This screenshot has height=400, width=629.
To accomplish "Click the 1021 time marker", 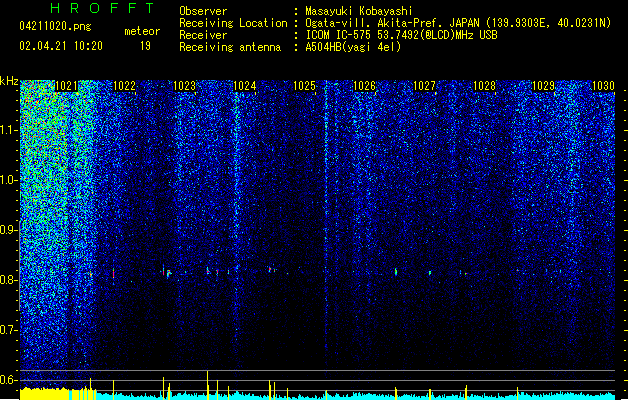I will (66, 86).
